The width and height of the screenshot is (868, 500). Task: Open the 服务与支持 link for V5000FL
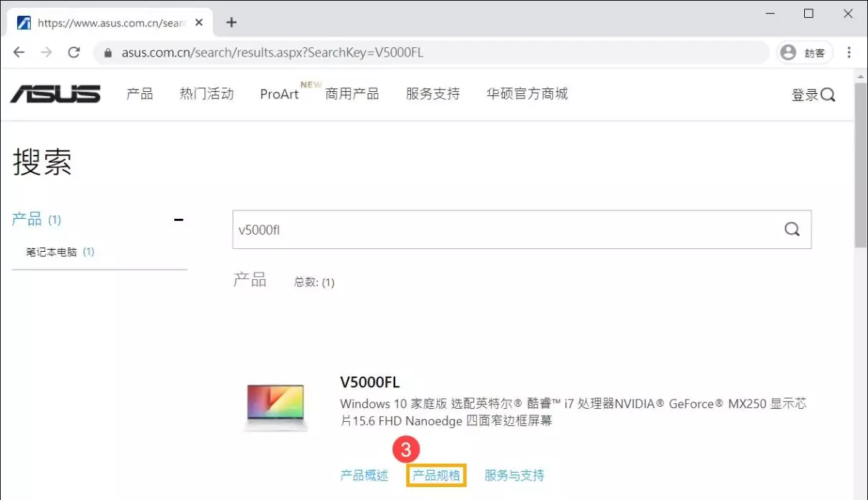pos(514,475)
